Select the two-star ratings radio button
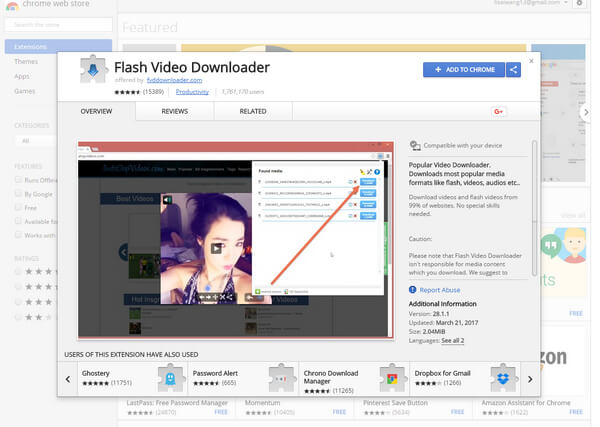Screen dimensions: 600x427 (18, 317)
